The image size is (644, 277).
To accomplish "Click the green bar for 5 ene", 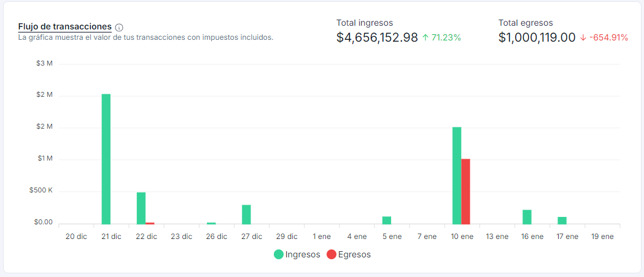I will click(x=387, y=220).
